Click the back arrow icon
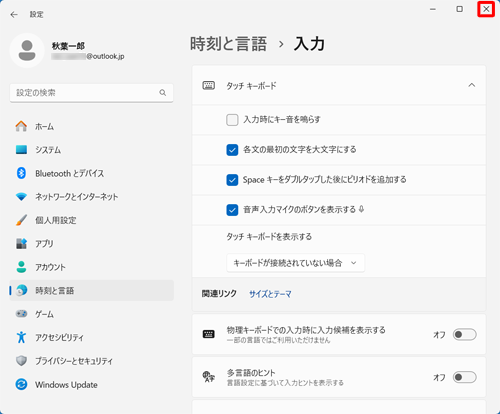 [x=14, y=15]
